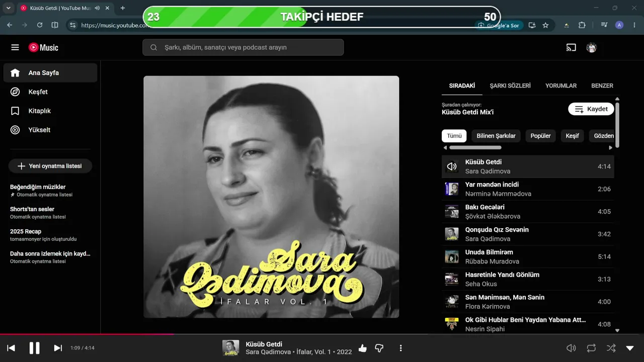This screenshot has width=644, height=362.
Task: Select the SIRADAKİ tab
Action: [462, 85]
